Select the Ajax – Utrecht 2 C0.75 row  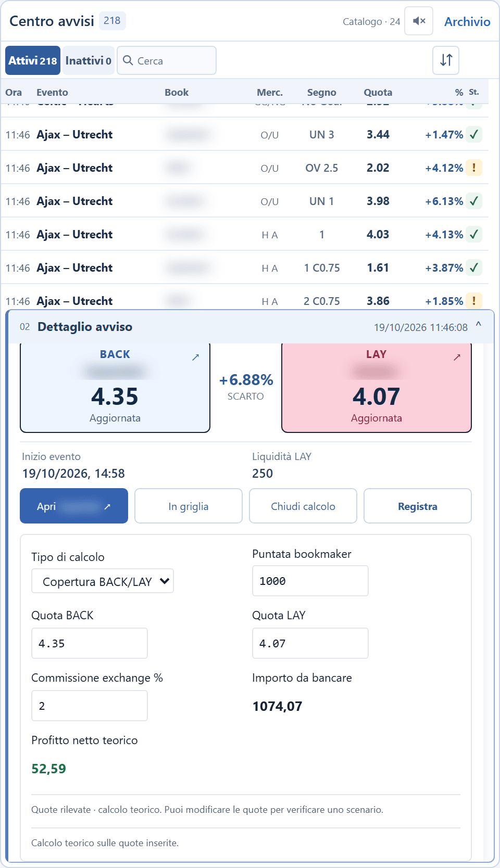click(x=245, y=298)
